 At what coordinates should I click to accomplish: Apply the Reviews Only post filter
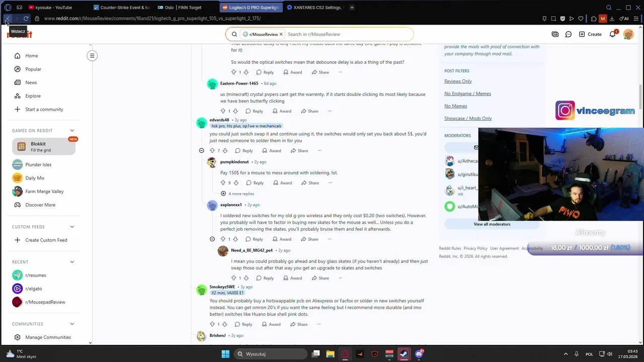[x=458, y=81]
